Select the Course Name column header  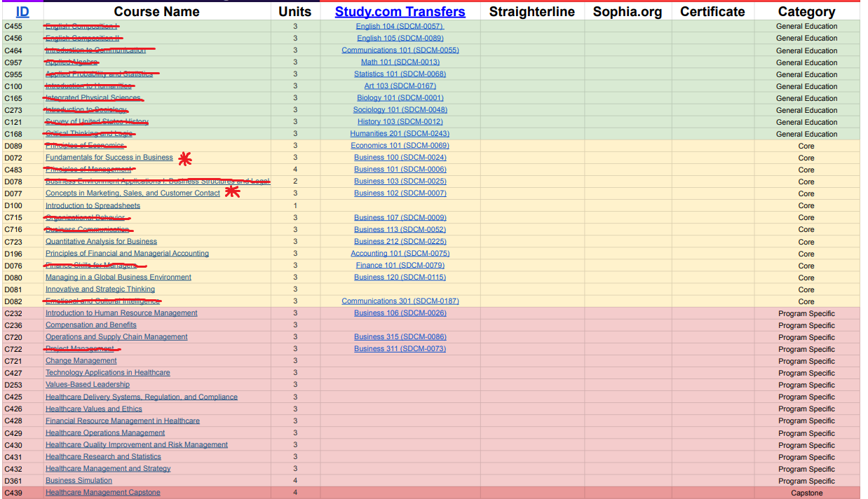tap(156, 12)
